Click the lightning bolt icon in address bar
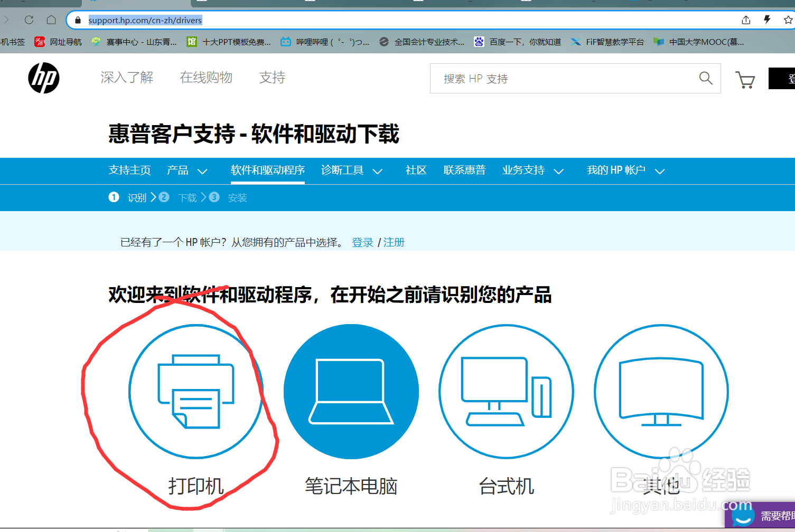The height and width of the screenshot is (532, 795). click(767, 20)
